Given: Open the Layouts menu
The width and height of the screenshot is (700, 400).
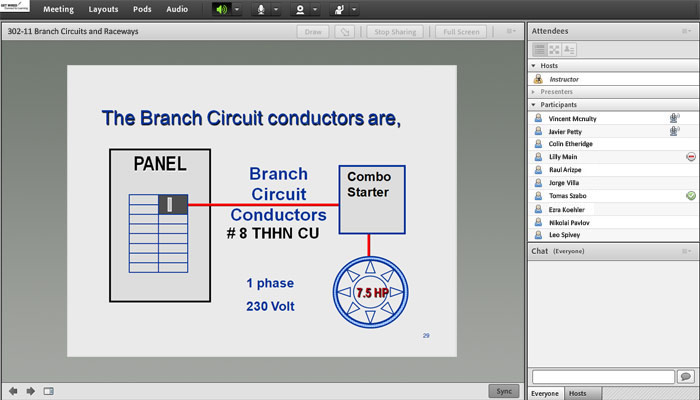Looking at the screenshot, I should [x=103, y=9].
